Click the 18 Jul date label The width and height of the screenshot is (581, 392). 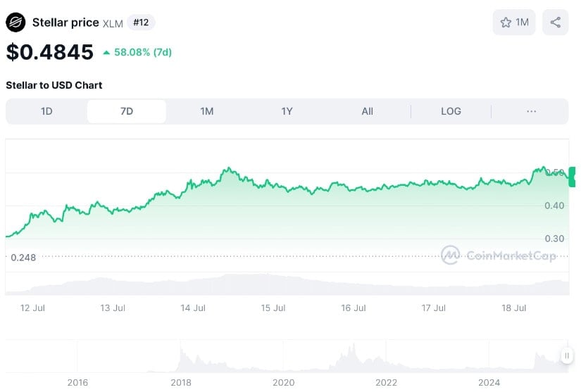[x=514, y=308]
